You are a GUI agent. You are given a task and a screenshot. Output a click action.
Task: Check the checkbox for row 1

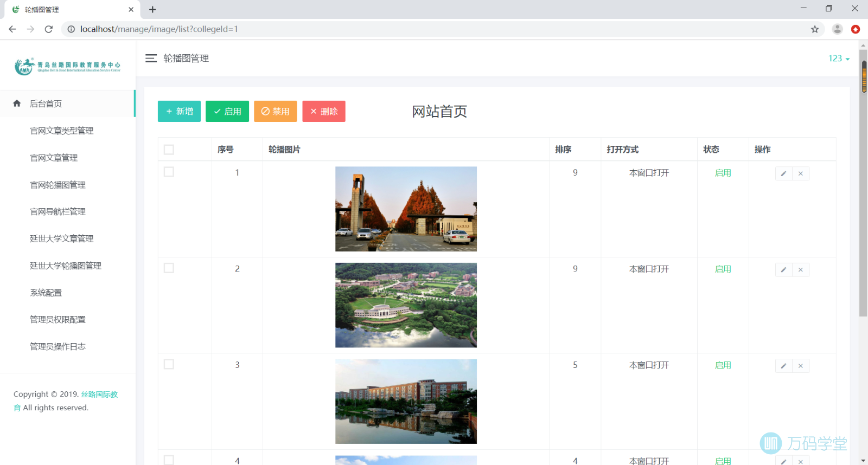(x=169, y=172)
